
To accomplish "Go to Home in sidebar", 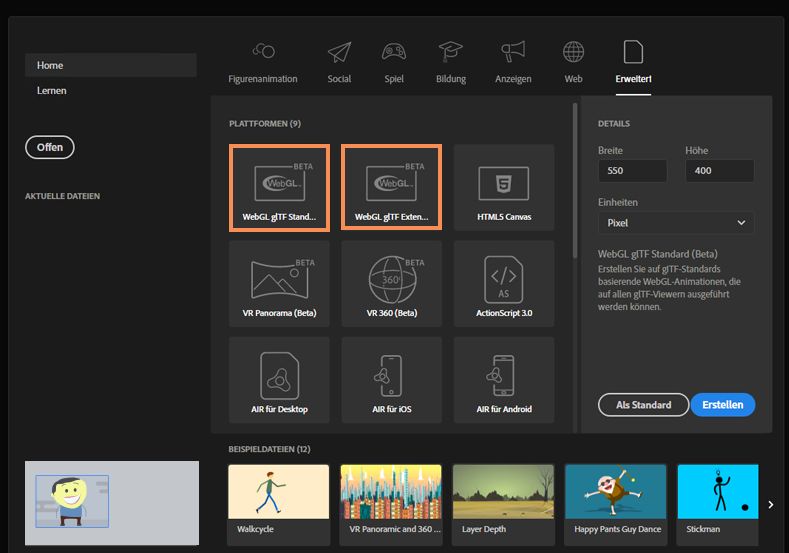I will click(x=111, y=65).
